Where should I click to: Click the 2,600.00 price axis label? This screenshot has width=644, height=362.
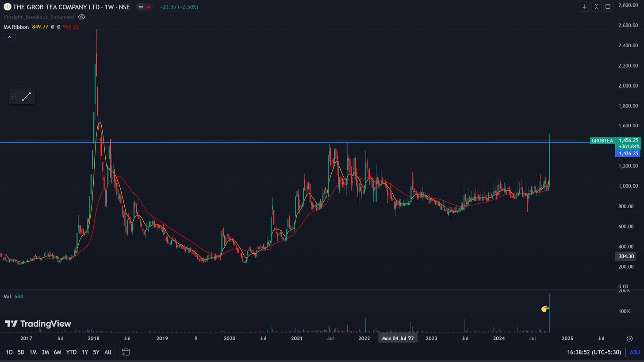pos(628,25)
